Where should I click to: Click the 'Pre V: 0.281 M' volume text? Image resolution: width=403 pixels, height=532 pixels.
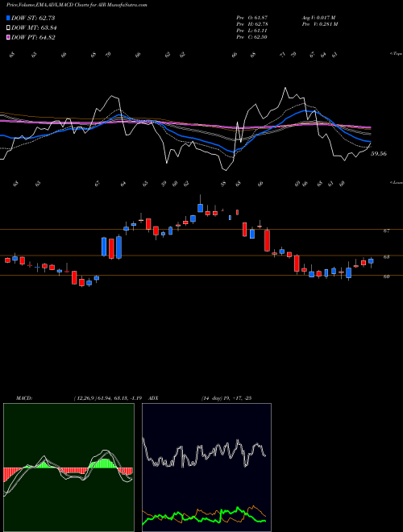click(319, 24)
